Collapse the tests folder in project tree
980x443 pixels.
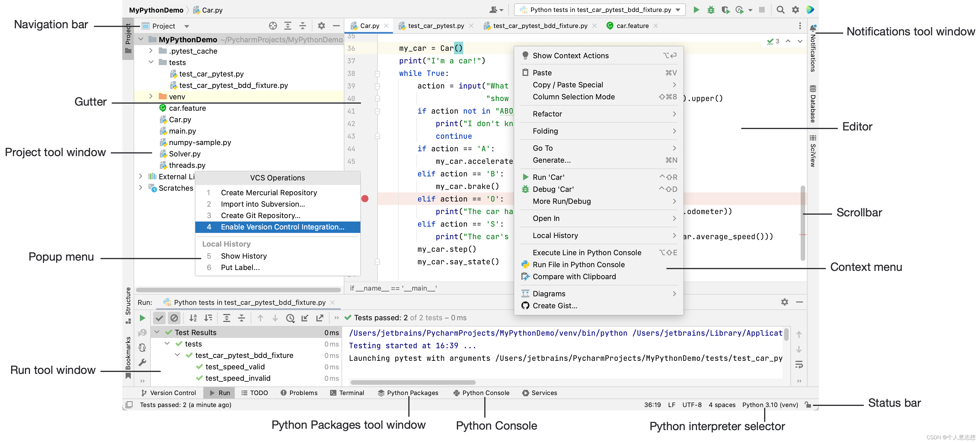[151, 62]
